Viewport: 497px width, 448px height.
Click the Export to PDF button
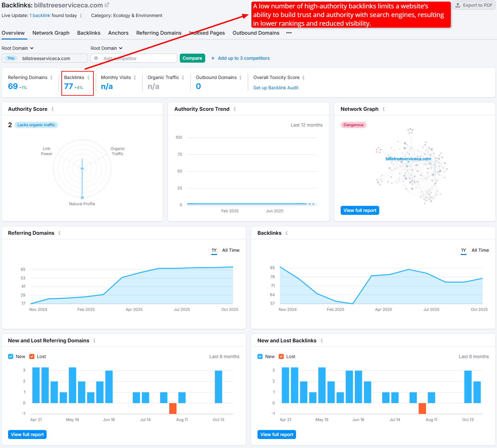tap(474, 5)
